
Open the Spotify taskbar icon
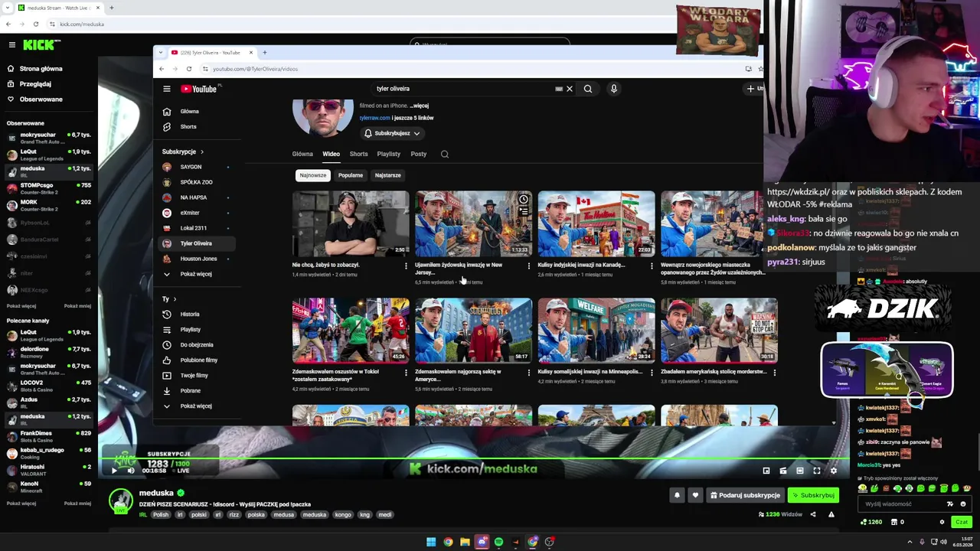tap(498, 542)
